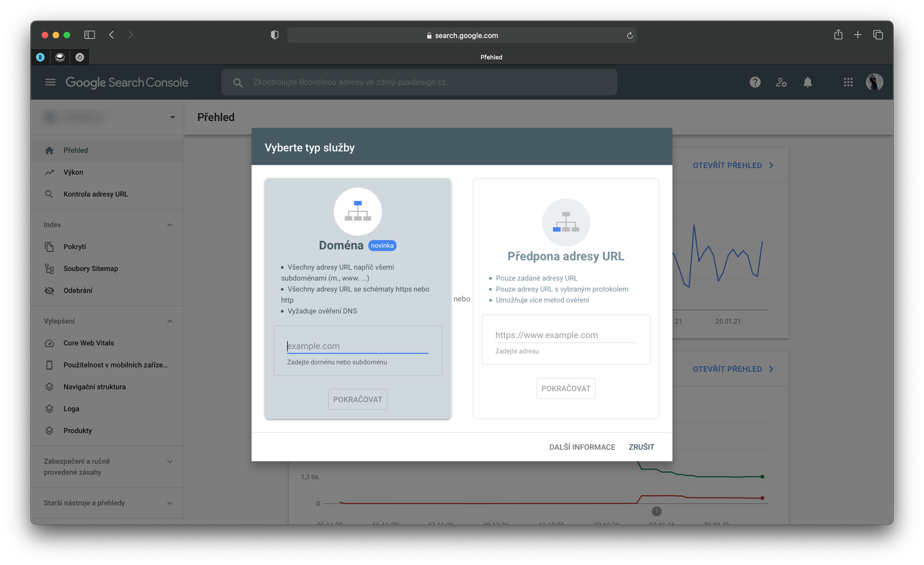Click ZRUŠIT to cancel the dialog
This screenshot has height=565, width=924.
[x=641, y=447]
